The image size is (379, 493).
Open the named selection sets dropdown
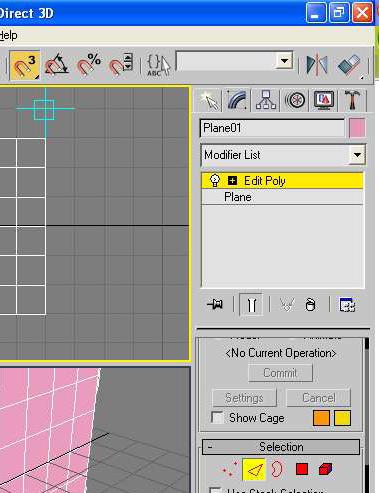[235, 61]
